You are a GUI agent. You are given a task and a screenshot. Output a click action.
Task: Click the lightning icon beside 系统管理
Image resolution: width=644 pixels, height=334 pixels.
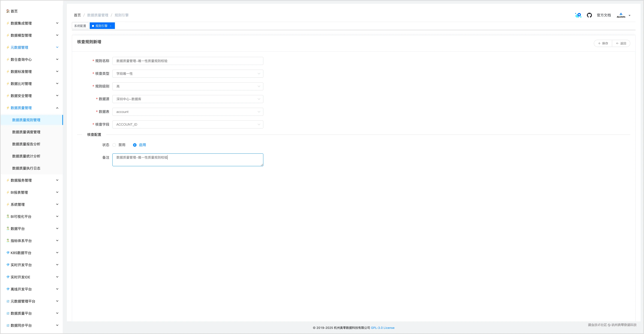click(x=8, y=205)
